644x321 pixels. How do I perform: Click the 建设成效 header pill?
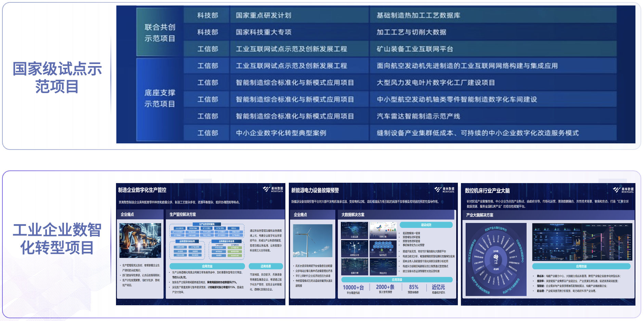(426, 225)
